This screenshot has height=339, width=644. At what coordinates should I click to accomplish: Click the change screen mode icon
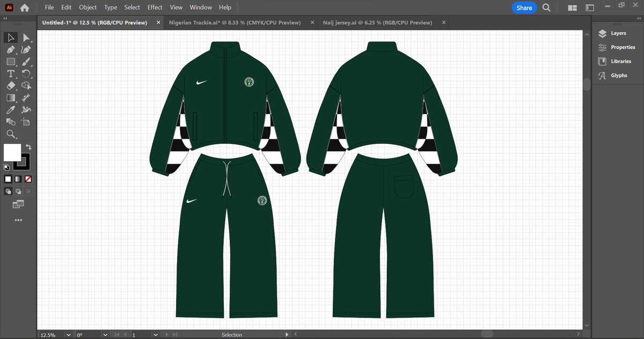coord(18,204)
